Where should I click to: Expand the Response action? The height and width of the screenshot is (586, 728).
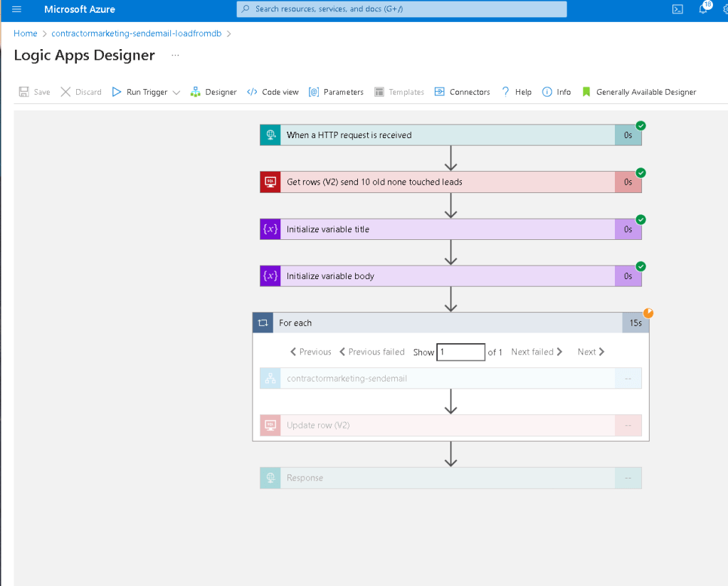click(x=451, y=478)
